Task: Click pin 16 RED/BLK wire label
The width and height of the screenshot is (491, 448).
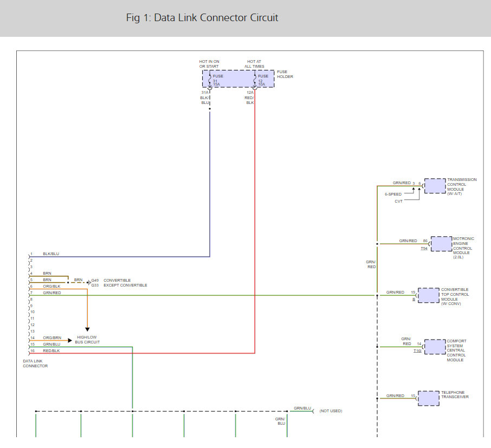Action: click(51, 350)
